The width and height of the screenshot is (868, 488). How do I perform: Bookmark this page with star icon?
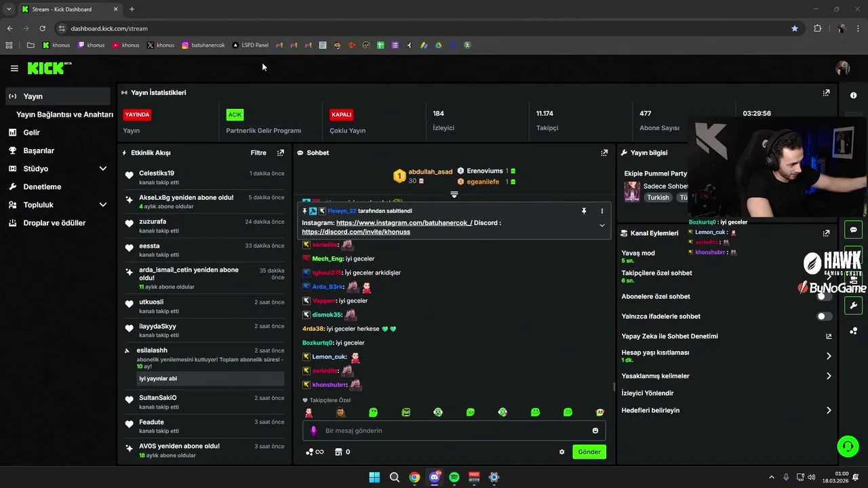[x=795, y=28]
